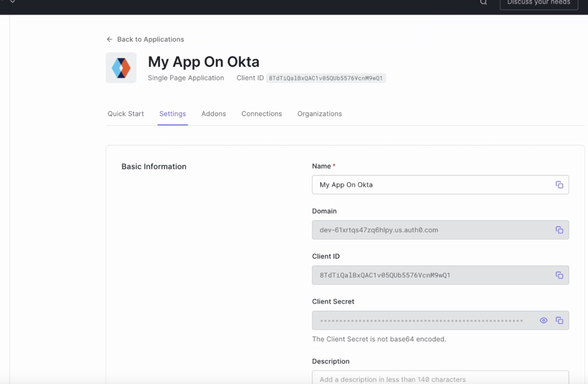Copy the Domain value

(x=559, y=230)
